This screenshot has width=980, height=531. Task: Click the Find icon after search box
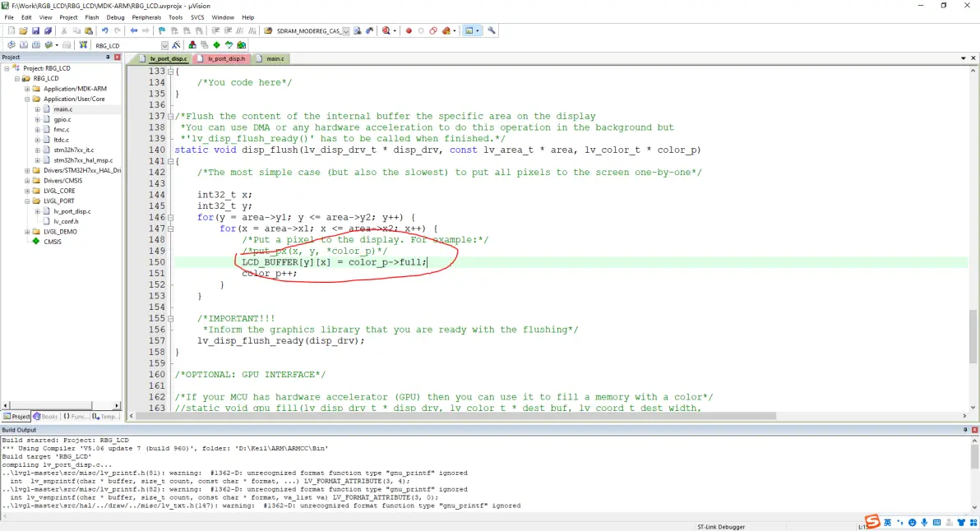coord(358,30)
